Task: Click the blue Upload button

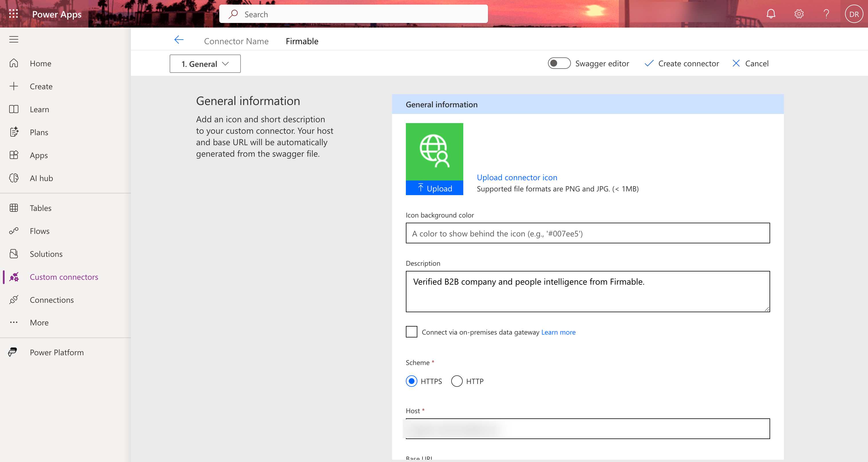Action: [434, 188]
